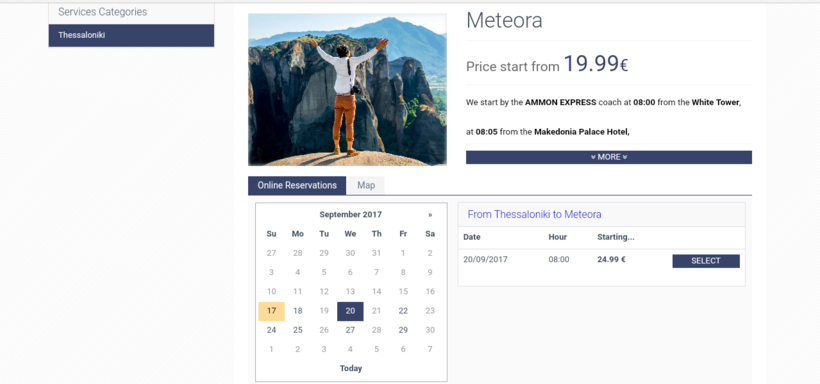
Task: Click the September 2017 month header
Action: pyautogui.click(x=350, y=214)
